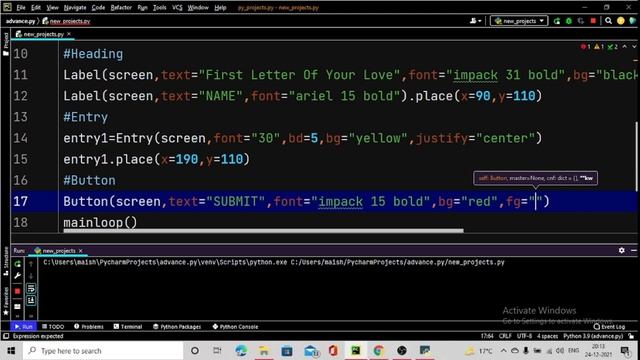Open the File menu
Image resolution: width=640 pixels, height=360 pixels.
[21, 7]
